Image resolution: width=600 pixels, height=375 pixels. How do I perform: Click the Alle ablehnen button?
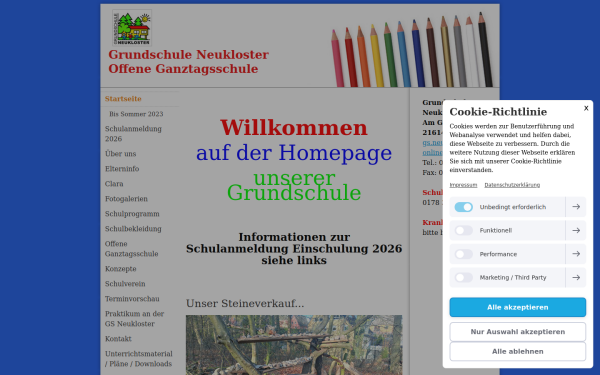517,351
